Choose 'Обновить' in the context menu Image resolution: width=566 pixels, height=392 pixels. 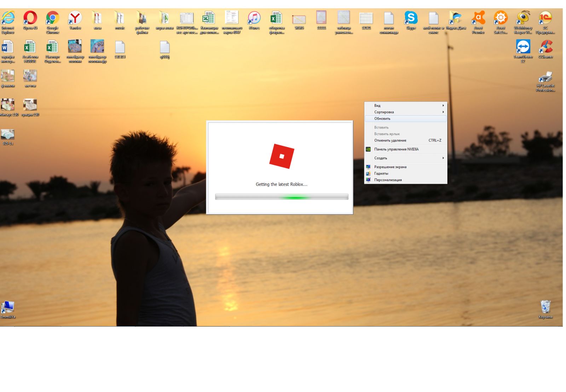406,119
